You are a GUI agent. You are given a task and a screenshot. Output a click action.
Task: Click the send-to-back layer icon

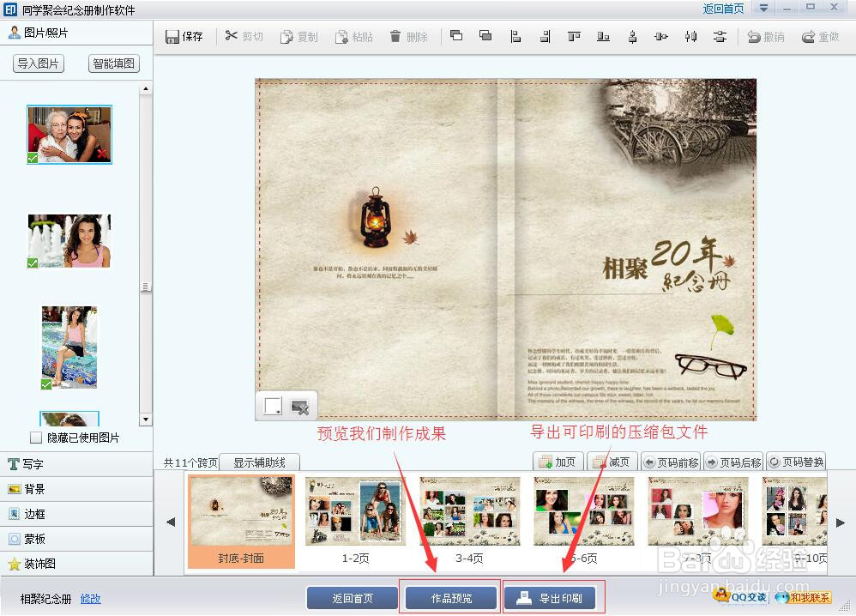(x=485, y=36)
